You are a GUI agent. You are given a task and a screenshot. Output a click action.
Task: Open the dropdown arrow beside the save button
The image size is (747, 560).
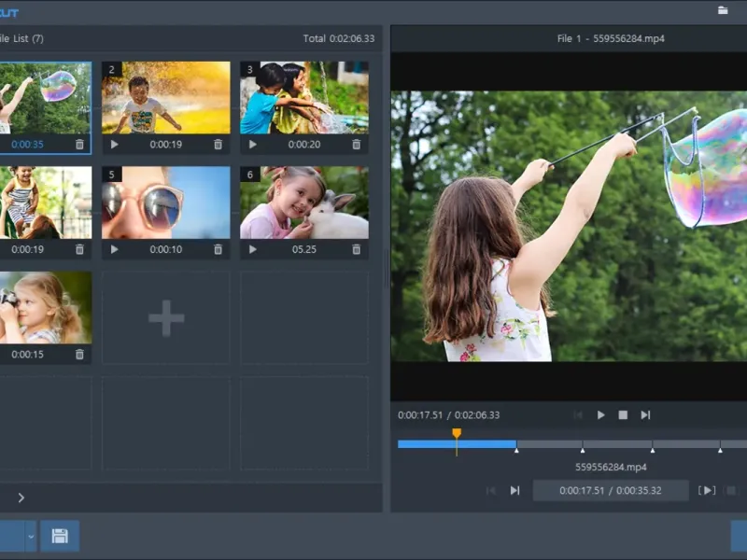pos(31,536)
